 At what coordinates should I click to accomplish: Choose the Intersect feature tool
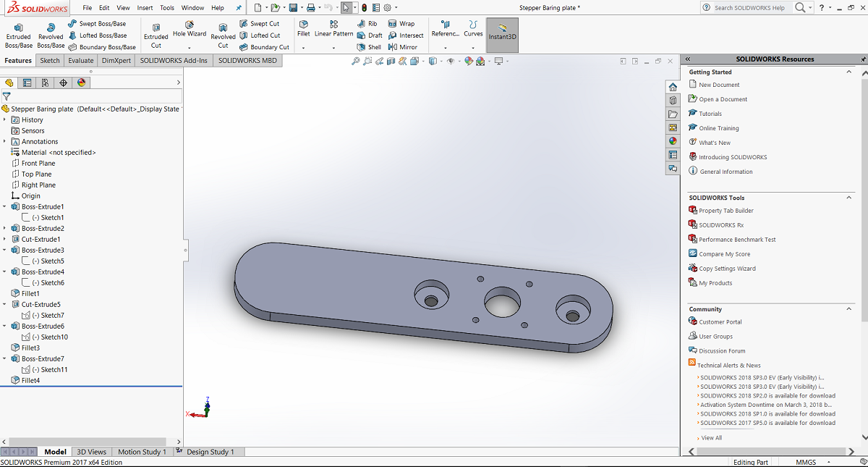(406, 35)
